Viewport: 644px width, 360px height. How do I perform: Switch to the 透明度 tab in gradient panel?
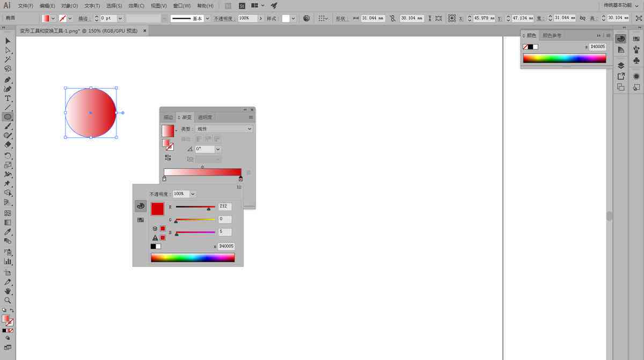(204, 117)
